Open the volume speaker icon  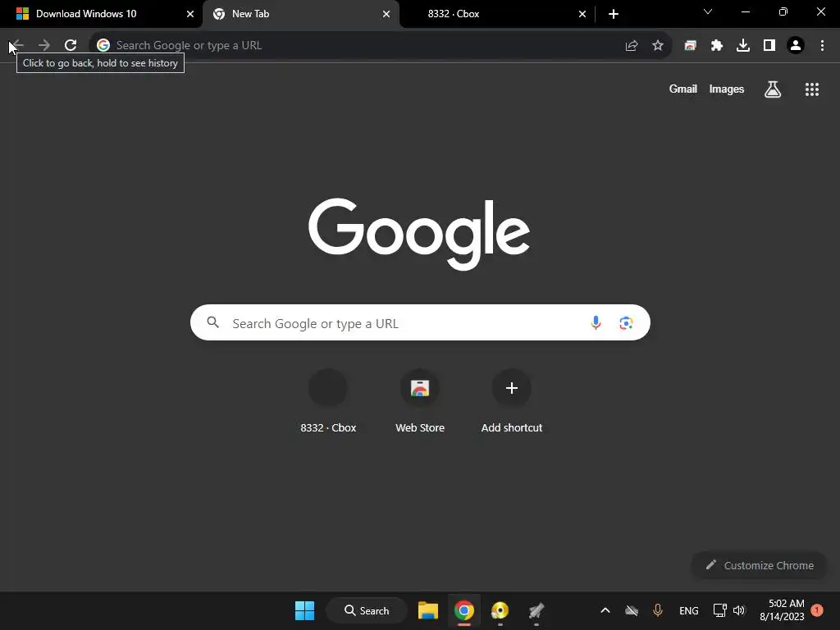(740, 610)
